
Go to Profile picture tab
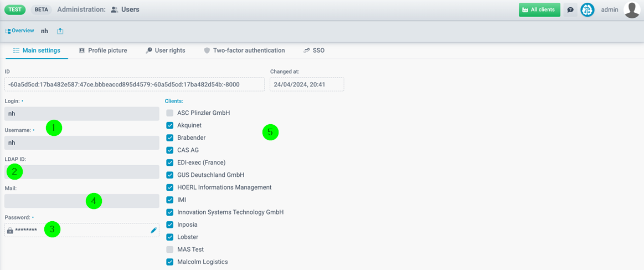[103, 50]
